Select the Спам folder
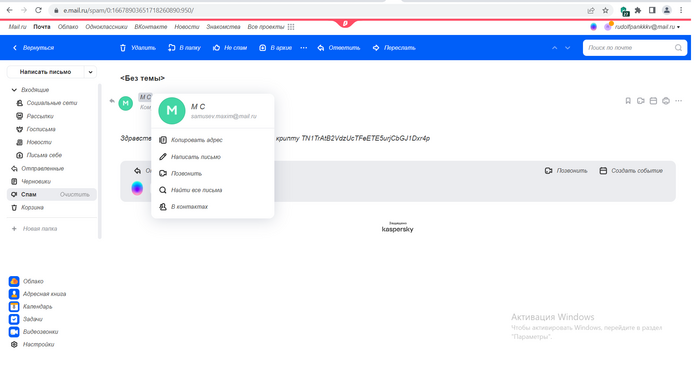Screen dimensions: 700x372 (x=29, y=194)
